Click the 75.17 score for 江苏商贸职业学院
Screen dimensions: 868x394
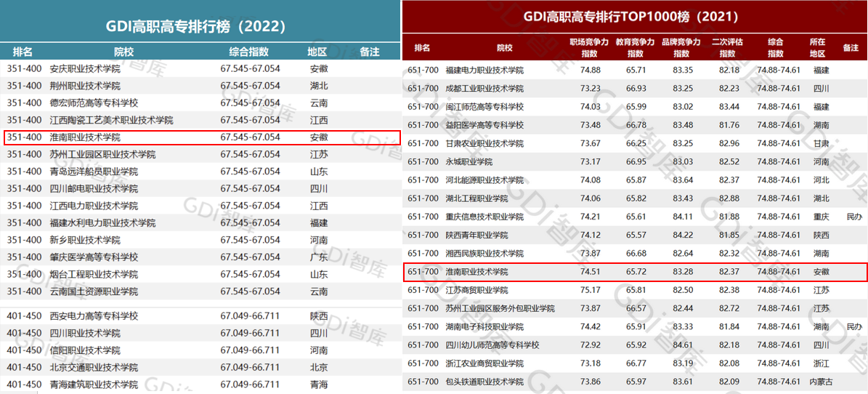591,290
